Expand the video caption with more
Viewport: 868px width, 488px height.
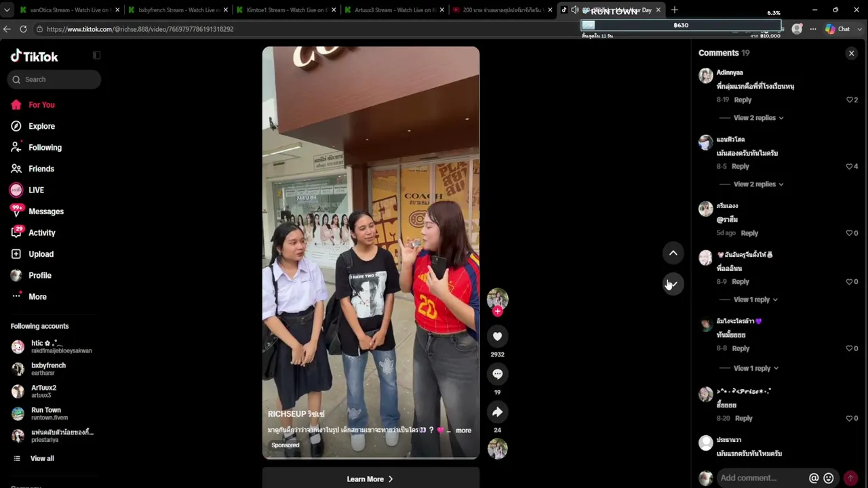(463, 430)
